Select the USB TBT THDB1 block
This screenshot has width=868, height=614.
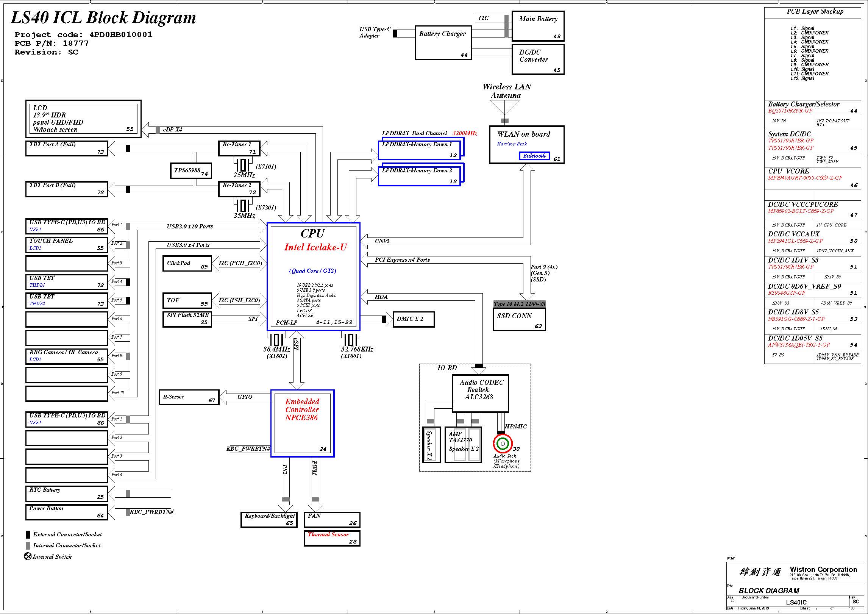click(x=67, y=282)
